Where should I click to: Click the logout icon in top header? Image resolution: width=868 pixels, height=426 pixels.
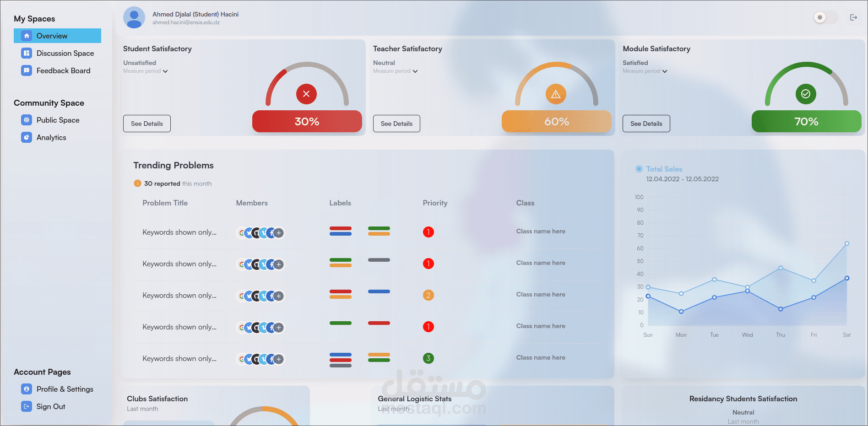pyautogui.click(x=854, y=17)
